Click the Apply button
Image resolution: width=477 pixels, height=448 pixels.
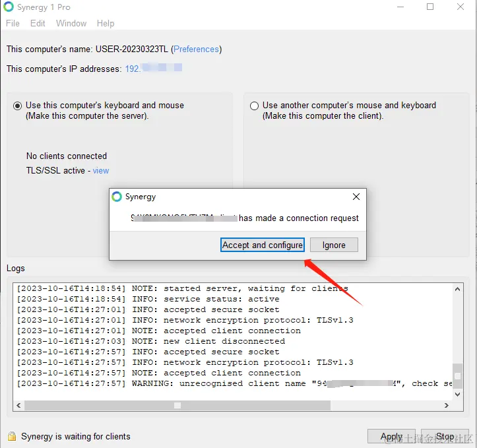pyautogui.click(x=391, y=436)
